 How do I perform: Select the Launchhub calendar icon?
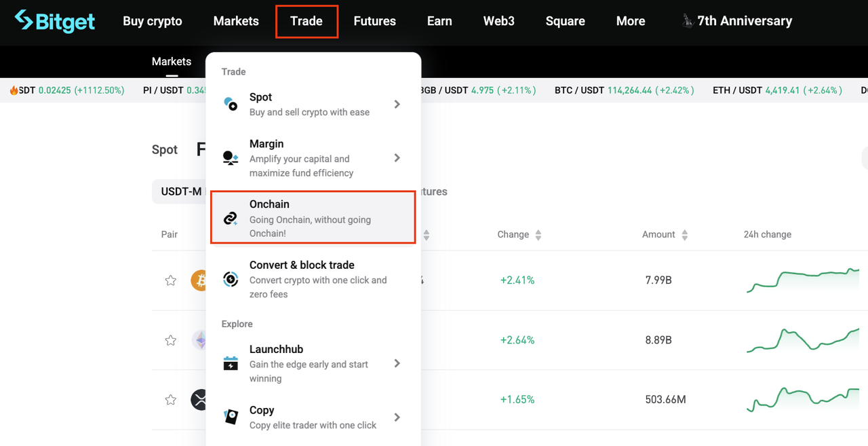pyautogui.click(x=231, y=363)
